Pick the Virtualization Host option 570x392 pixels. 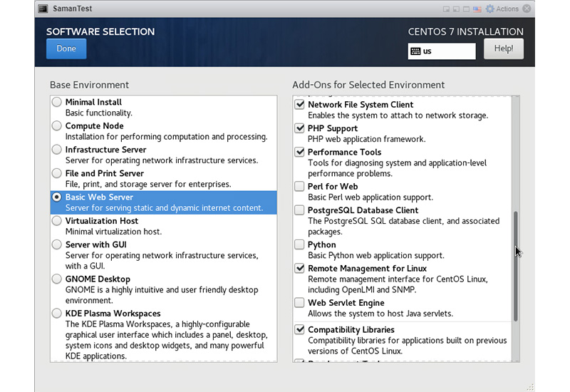[x=57, y=222]
